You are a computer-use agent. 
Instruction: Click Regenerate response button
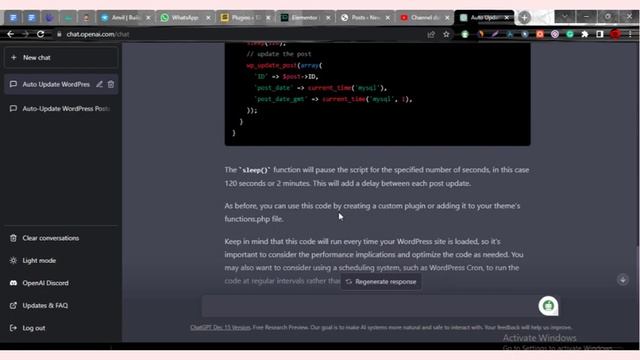point(381,282)
